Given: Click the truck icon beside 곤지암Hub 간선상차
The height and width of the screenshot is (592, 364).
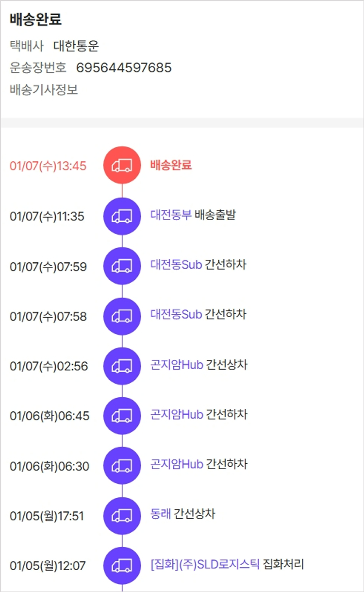Looking at the screenshot, I should (122, 366).
